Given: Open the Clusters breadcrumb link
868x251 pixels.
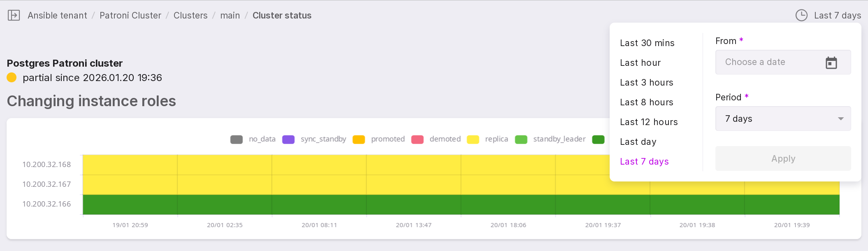Looking at the screenshot, I should 190,16.
